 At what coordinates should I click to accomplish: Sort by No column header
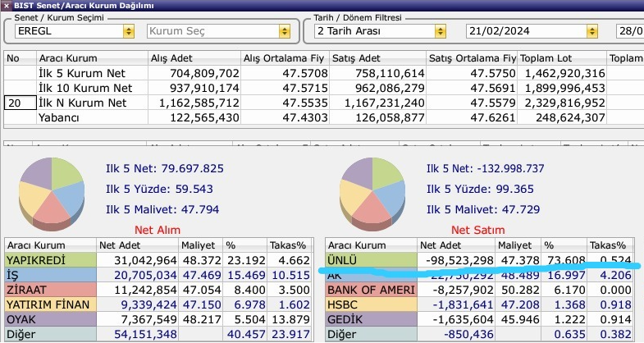[x=20, y=58]
